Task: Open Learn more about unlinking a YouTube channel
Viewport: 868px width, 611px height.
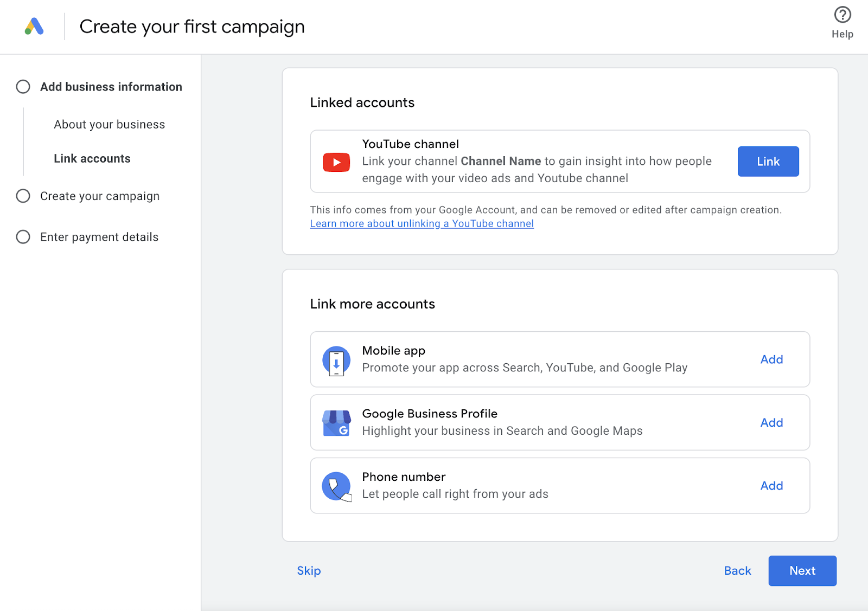Action: pyautogui.click(x=422, y=223)
